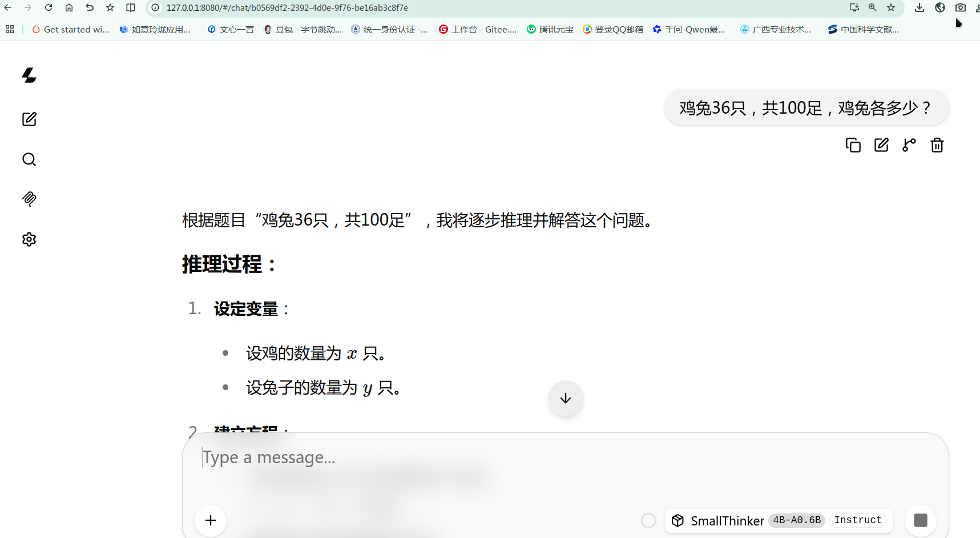Open the 文心一言 bookmark

click(231, 29)
